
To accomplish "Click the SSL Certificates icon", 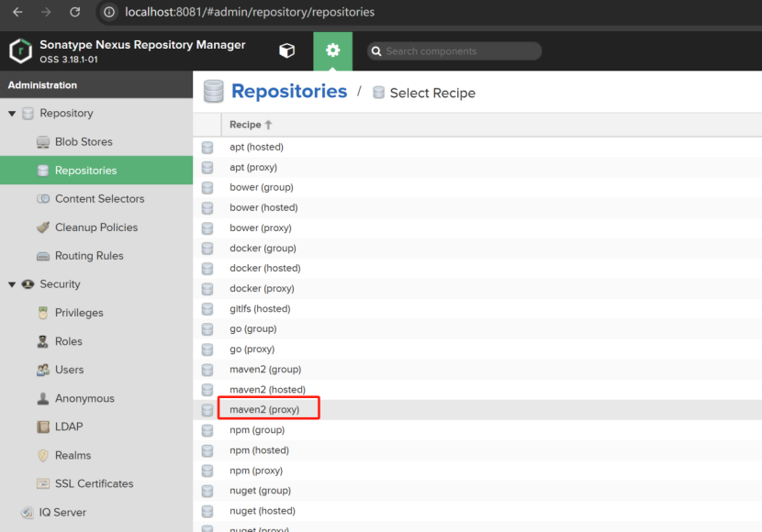I will pos(43,483).
